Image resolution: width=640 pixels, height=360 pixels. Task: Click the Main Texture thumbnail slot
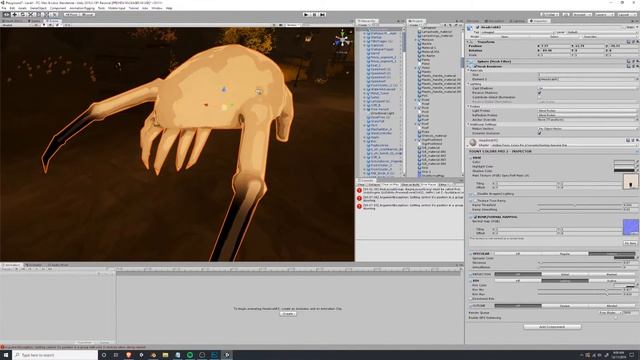point(630,181)
